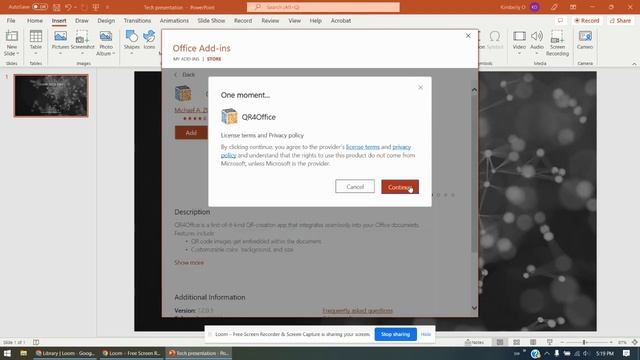
Task: Click the Undo icon in title bar
Action: 68,7
